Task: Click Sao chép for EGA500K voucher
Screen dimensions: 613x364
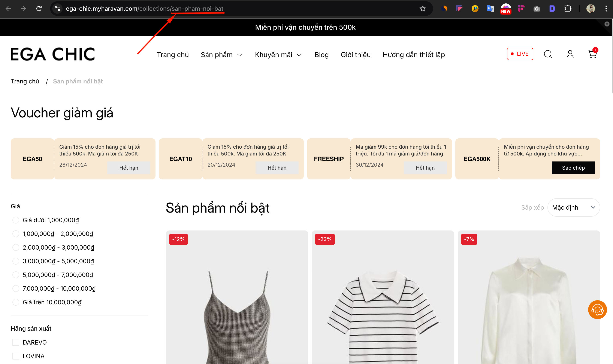Action: pyautogui.click(x=573, y=168)
